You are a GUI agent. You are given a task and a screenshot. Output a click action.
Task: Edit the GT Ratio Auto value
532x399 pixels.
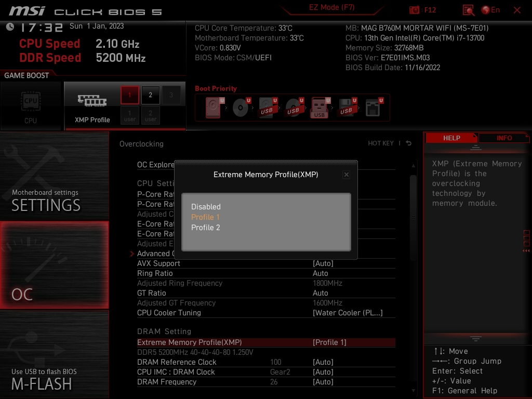click(x=320, y=293)
